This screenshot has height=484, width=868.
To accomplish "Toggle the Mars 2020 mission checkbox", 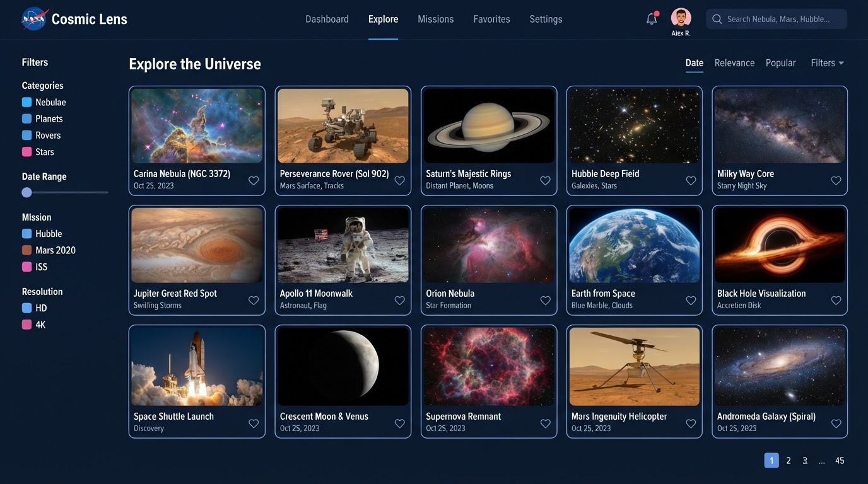I will pos(26,250).
